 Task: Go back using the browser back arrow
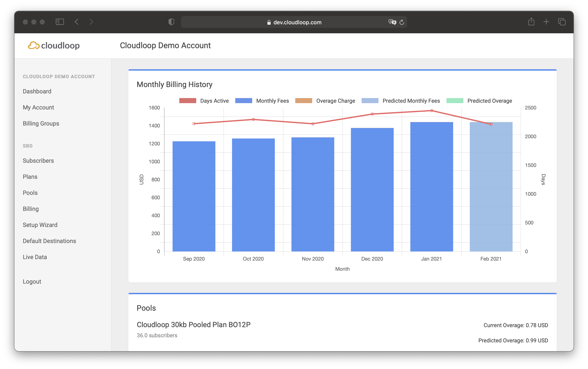77,22
